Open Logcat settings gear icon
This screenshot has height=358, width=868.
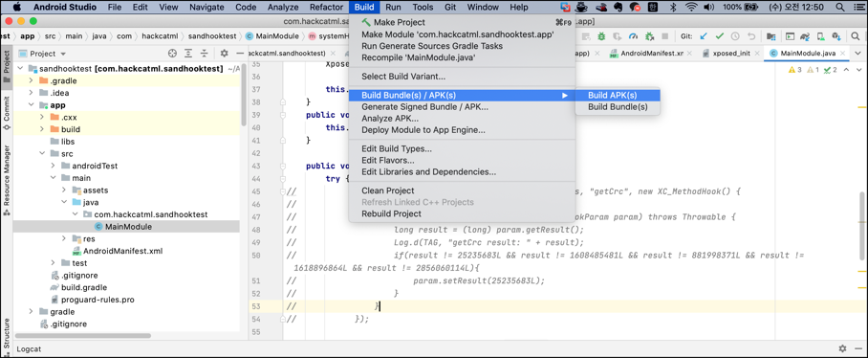pyautogui.click(x=842, y=349)
